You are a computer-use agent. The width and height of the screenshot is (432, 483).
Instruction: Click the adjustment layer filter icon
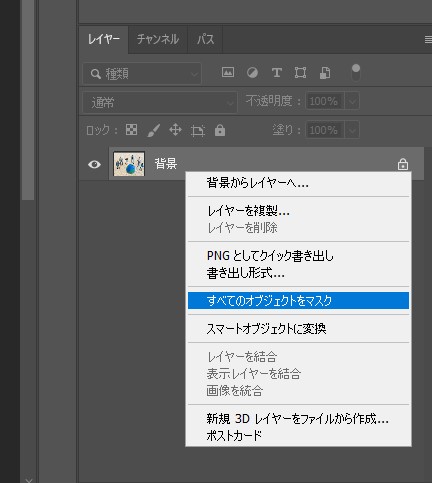pyautogui.click(x=252, y=72)
